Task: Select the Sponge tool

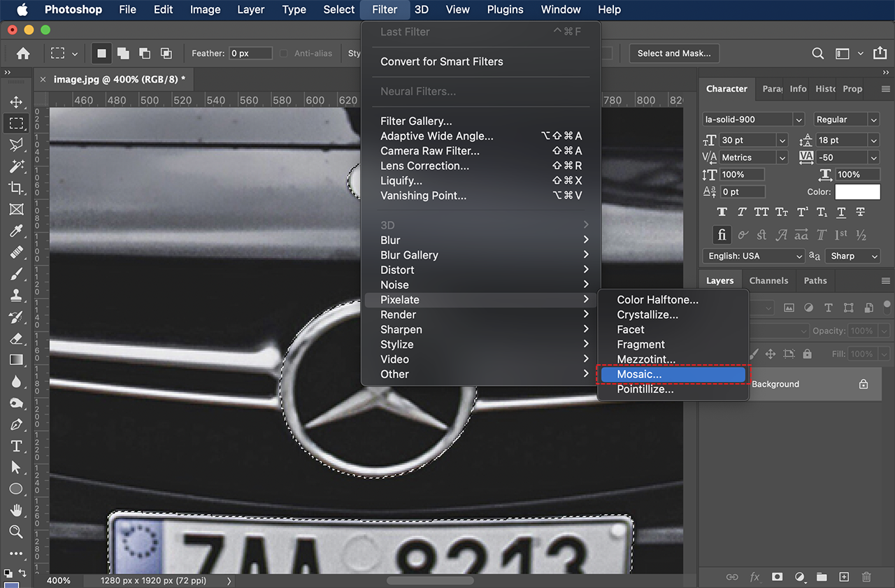Action: (15, 403)
